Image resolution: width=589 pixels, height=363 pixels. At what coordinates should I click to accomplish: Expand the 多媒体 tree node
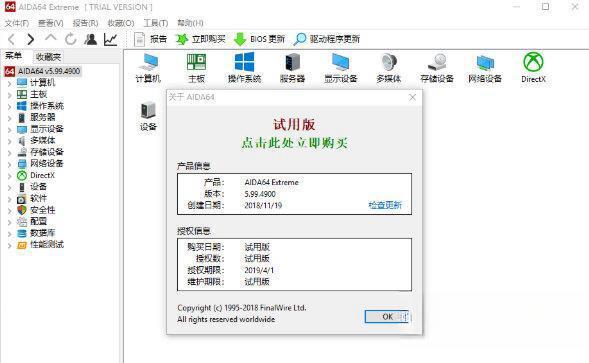click(9, 142)
